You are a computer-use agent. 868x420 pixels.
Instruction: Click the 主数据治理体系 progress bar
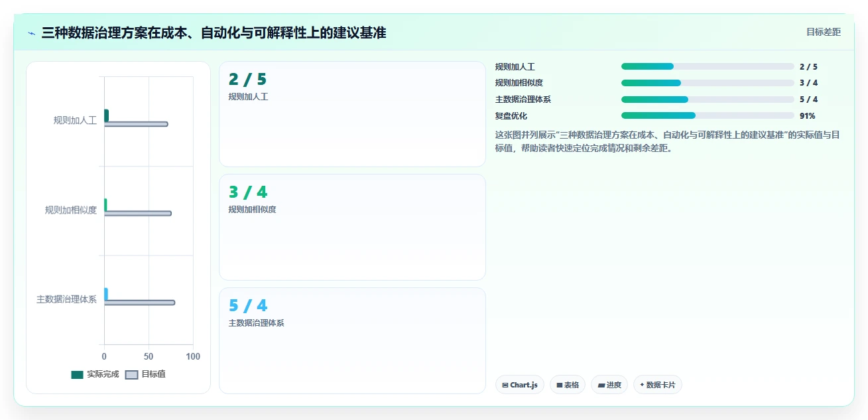point(708,100)
